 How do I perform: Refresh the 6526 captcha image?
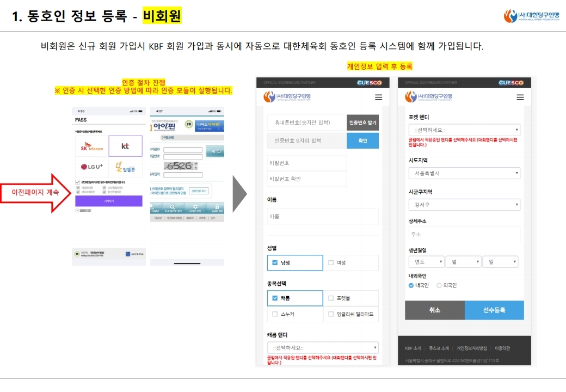click(196, 163)
